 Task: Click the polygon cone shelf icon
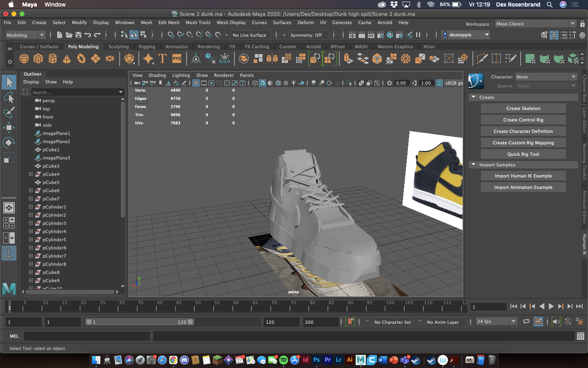[67, 59]
